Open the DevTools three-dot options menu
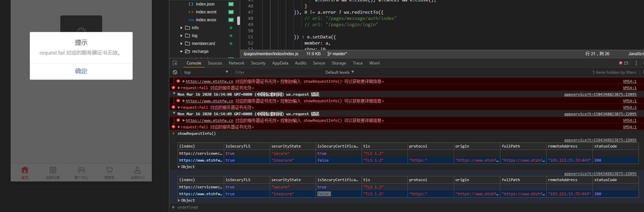The image size is (644, 212). 636,63
